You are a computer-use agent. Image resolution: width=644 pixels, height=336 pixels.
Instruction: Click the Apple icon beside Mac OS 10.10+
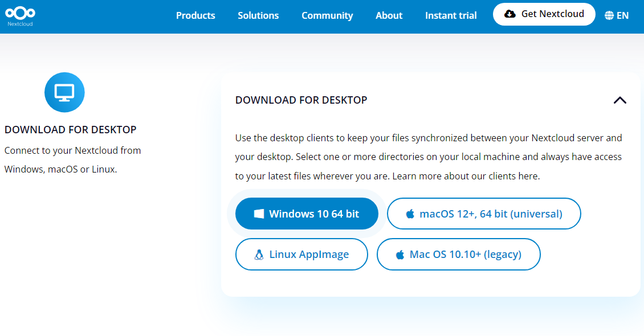[x=400, y=255]
